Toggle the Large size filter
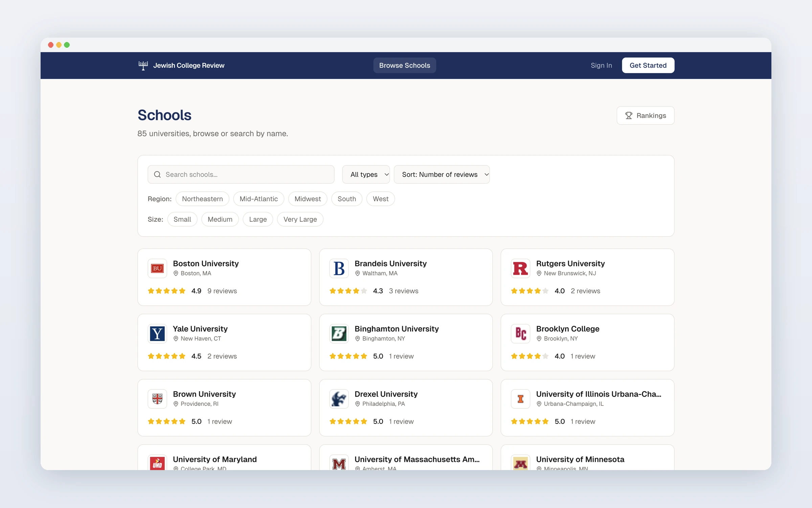The width and height of the screenshot is (812, 508). (x=258, y=219)
